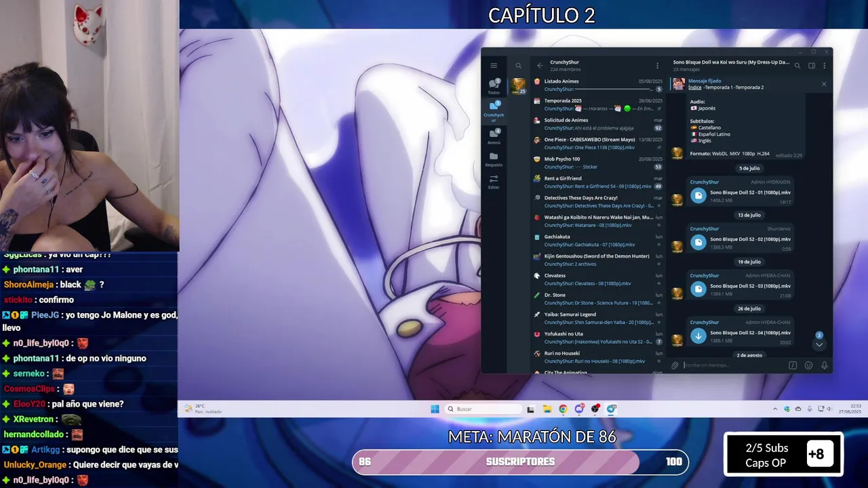This screenshot has height=488, width=868.
Task: Open the Telegram hamburger menu
Action: click(x=494, y=66)
